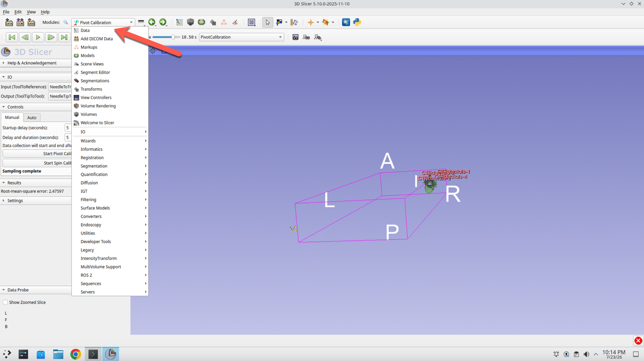Open the Edit menu
The height and width of the screenshot is (361, 644).
point(18,12)
